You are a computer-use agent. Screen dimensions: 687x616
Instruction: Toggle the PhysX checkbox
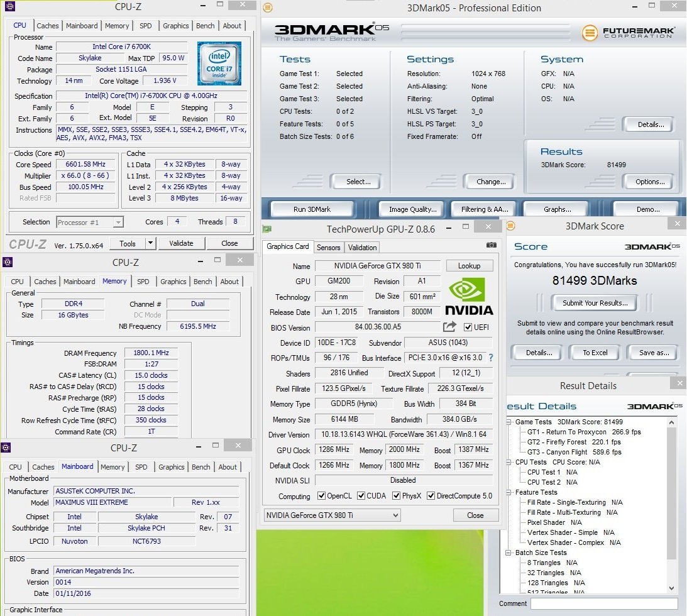(396, 495)
